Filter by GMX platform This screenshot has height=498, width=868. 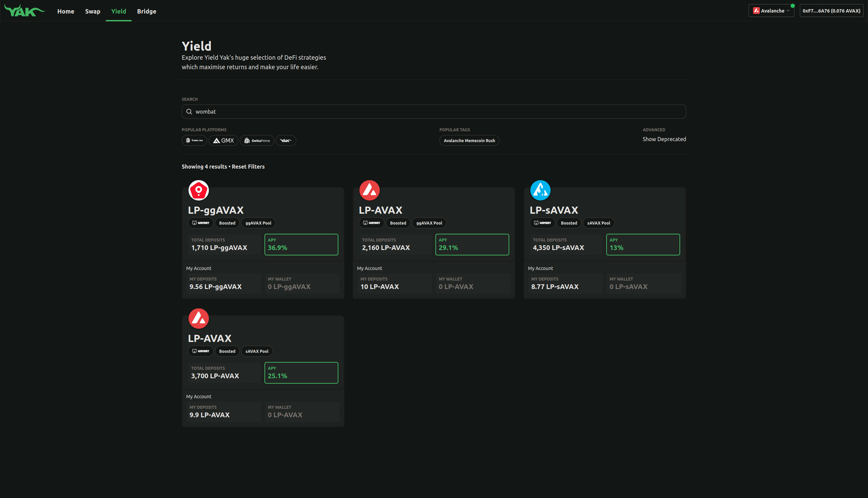pyautogui.click(x=223, y=140)
